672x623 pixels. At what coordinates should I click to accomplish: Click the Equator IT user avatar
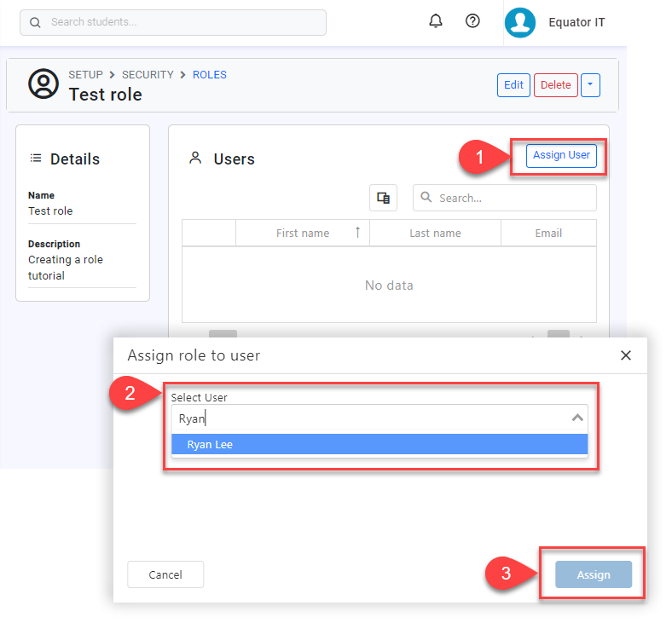[x=519, y=23]
